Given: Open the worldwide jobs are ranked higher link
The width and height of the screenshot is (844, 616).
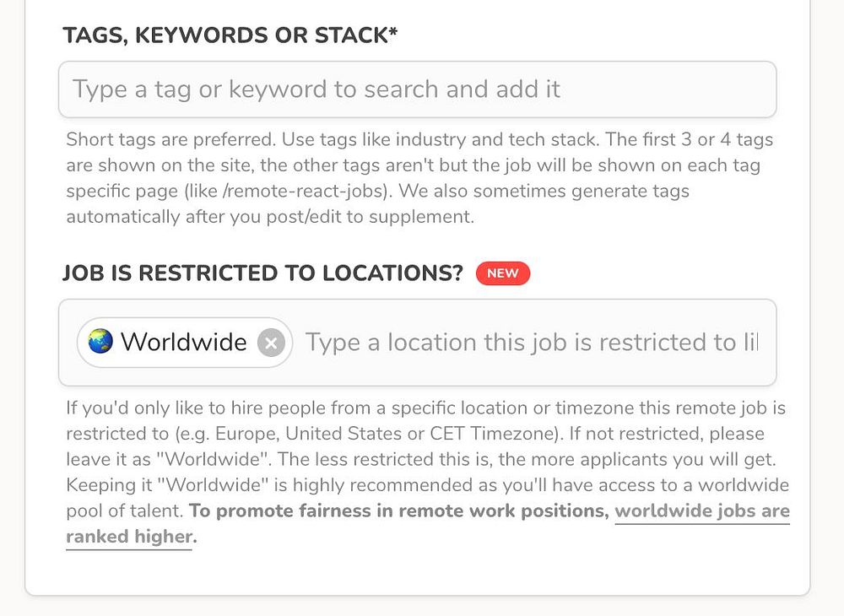Looking at the screenshot, I should click(701, 511).
